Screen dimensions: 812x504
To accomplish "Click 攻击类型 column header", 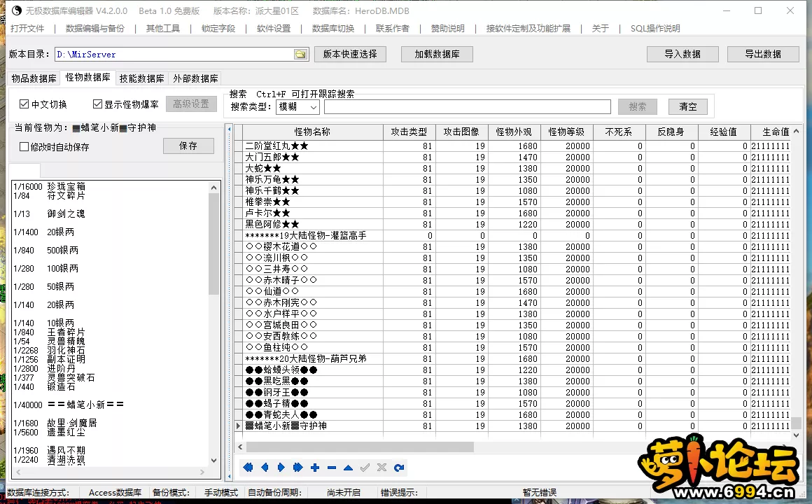I will [409, 132].
